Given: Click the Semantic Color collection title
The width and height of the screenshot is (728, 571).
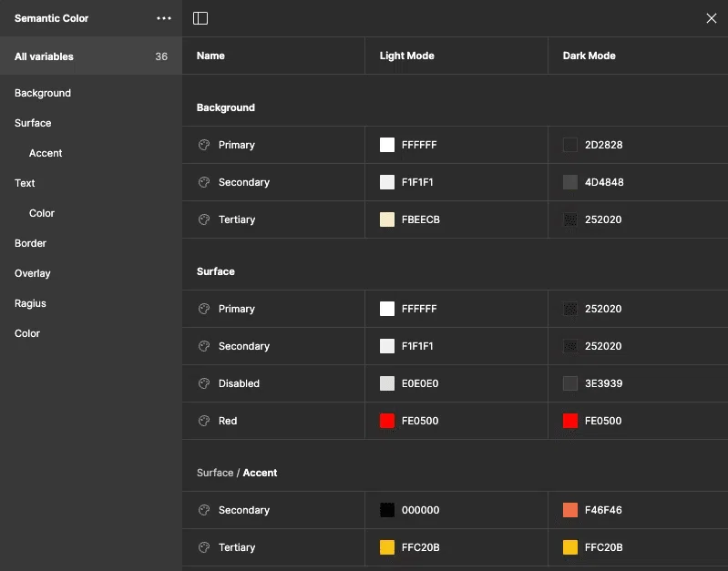Looking at the screenshot, I should (x=51, y=18).
